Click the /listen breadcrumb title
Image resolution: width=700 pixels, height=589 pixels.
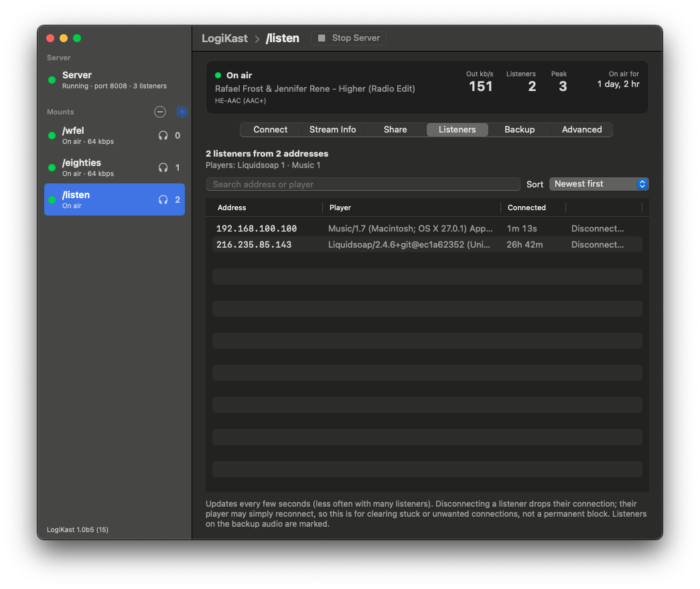(x=283, y=38)
